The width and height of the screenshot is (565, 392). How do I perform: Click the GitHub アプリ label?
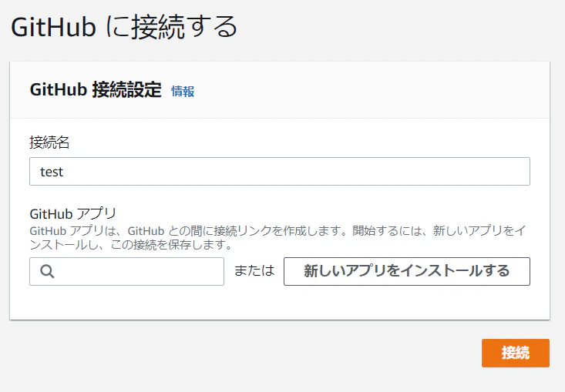(x=72, y=214)
